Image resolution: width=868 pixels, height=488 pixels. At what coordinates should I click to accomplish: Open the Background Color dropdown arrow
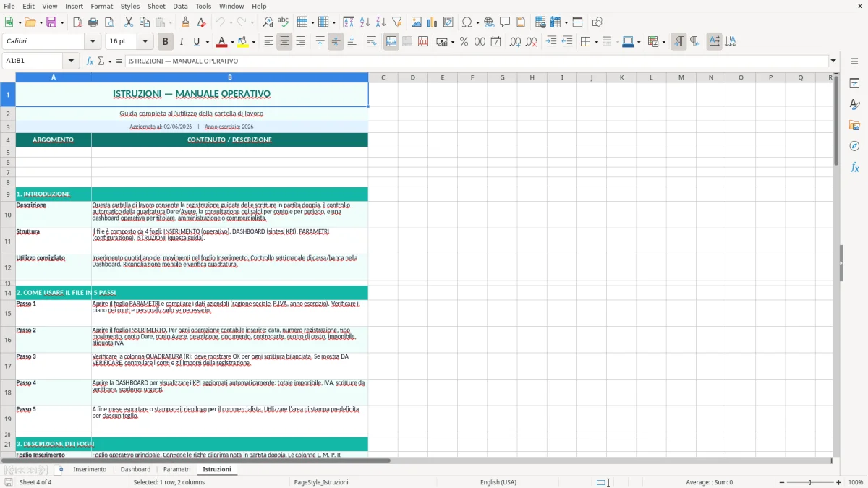click(x=253, y=42)
